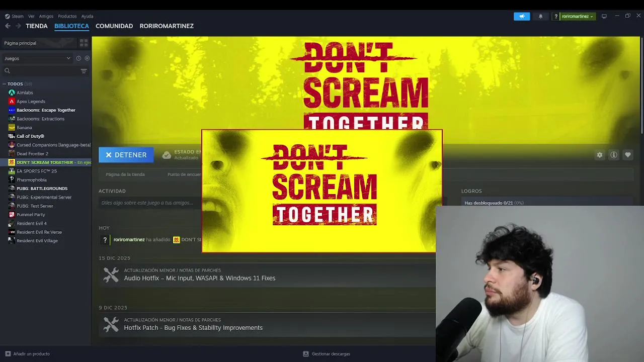Image resolution: width=644 pixels, height=362 pixels.
Task: Open the Juegos filter dropdown
Action: 38,58
